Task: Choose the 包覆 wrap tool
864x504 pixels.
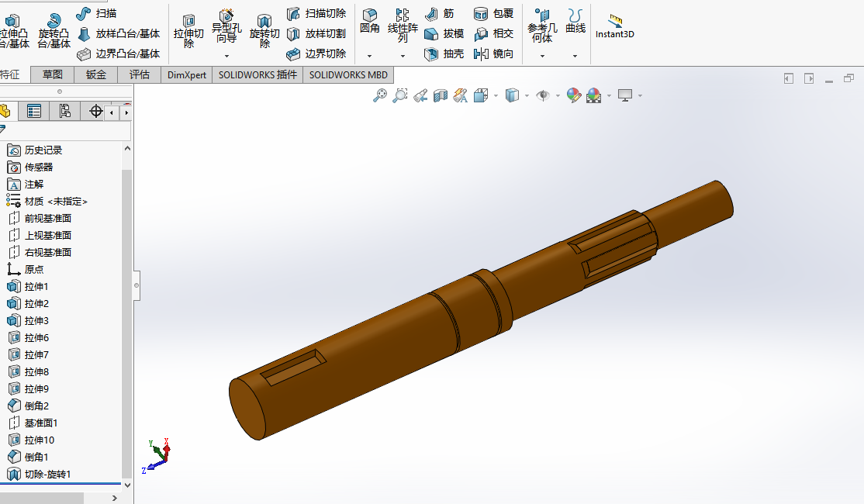Action: point(494,13)
